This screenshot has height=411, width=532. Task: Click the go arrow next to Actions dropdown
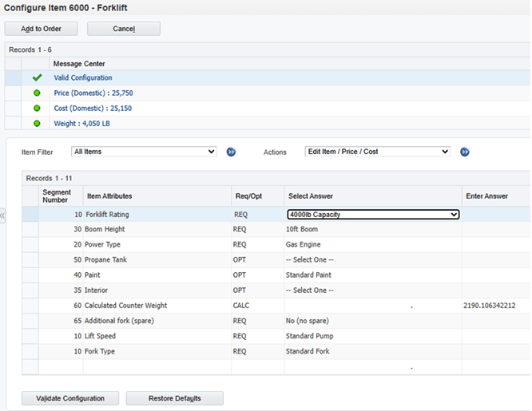pos(465,152)
